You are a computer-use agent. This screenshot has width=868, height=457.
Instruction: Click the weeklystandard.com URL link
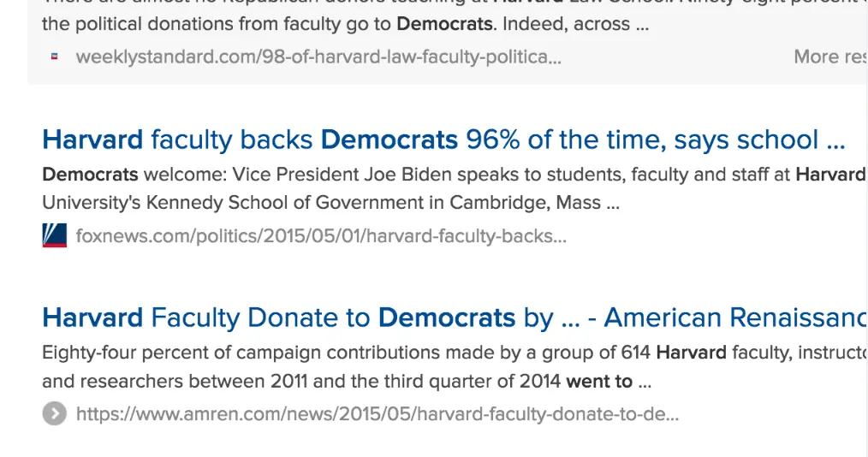tap(318, 56)
